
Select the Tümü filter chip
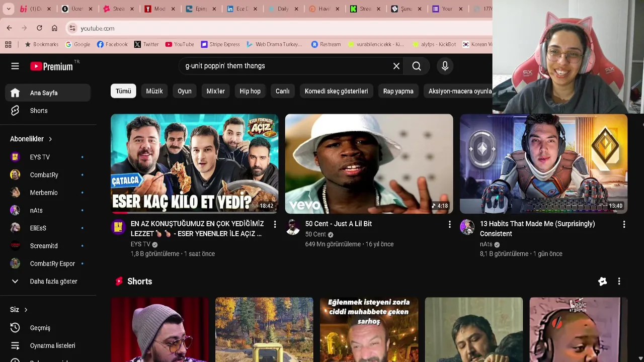(x=123, y=91)
